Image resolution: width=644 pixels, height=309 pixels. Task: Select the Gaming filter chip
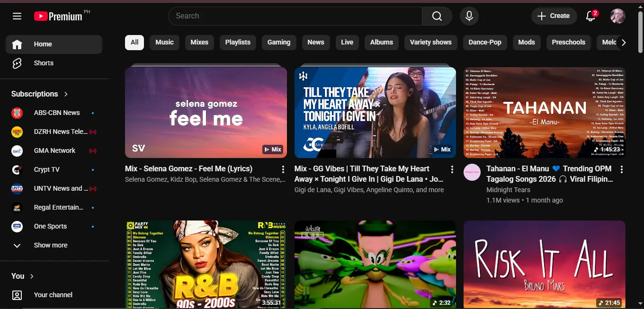coord(279,43)
